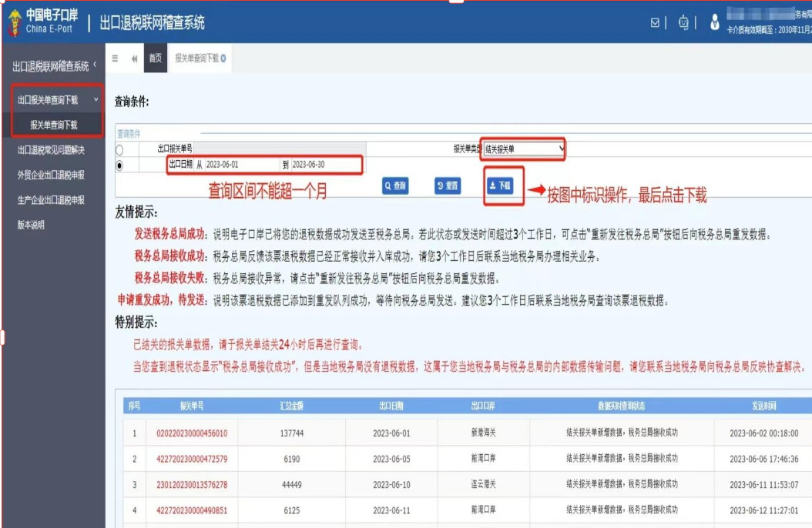Screen dimensions: 812x528
Task: Click amount cell 137744
Action: tap(291, 433)
